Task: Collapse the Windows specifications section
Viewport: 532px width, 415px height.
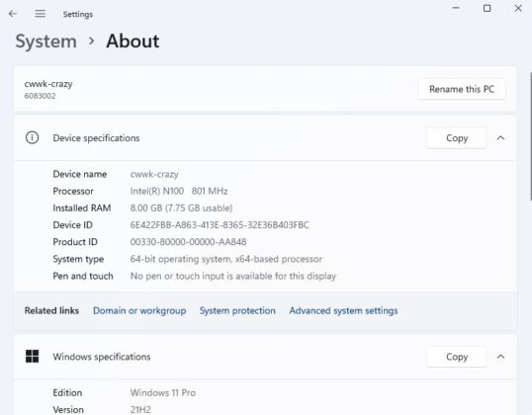Action: (x=500, y=357)
